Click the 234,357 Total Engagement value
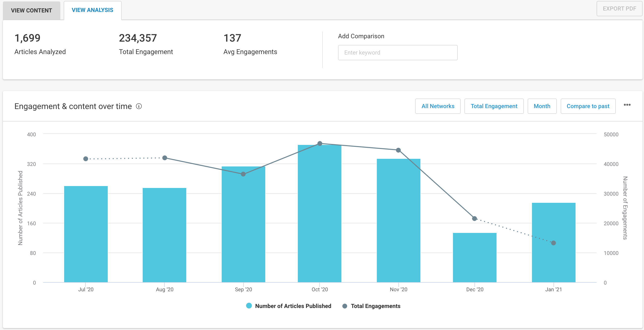Viewport: 644px width, 330px height. (x=138, y=38)
